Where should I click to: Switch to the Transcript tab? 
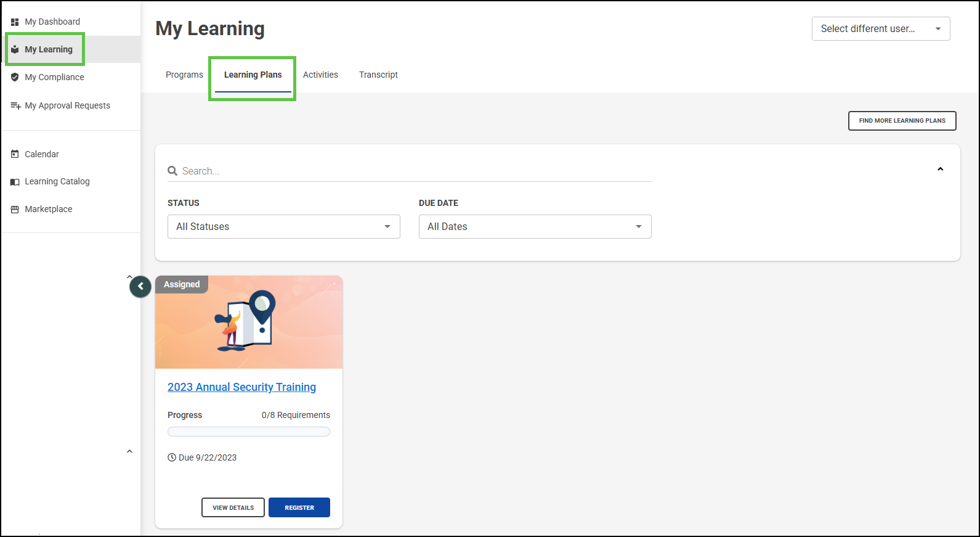378,75
